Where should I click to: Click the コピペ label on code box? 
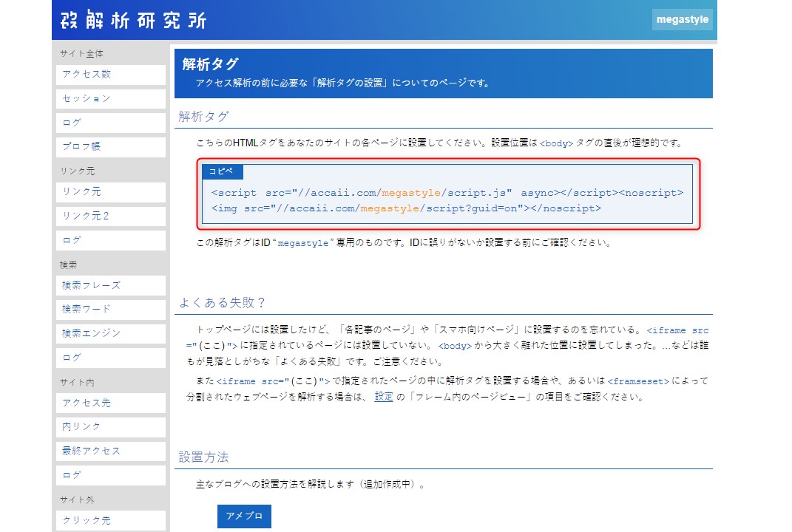222,171
